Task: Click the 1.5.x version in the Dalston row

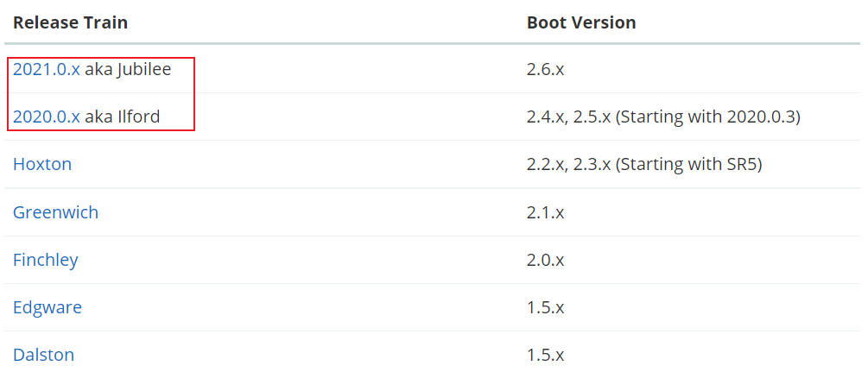Action: point(545,355)
